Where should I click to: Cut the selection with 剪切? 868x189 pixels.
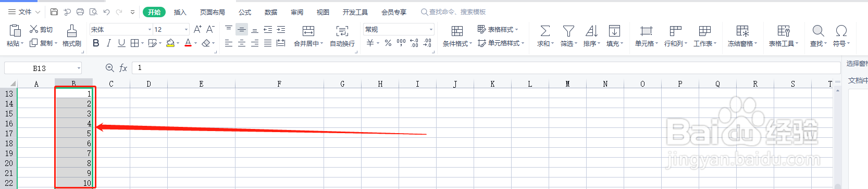(x=41, y=29)
